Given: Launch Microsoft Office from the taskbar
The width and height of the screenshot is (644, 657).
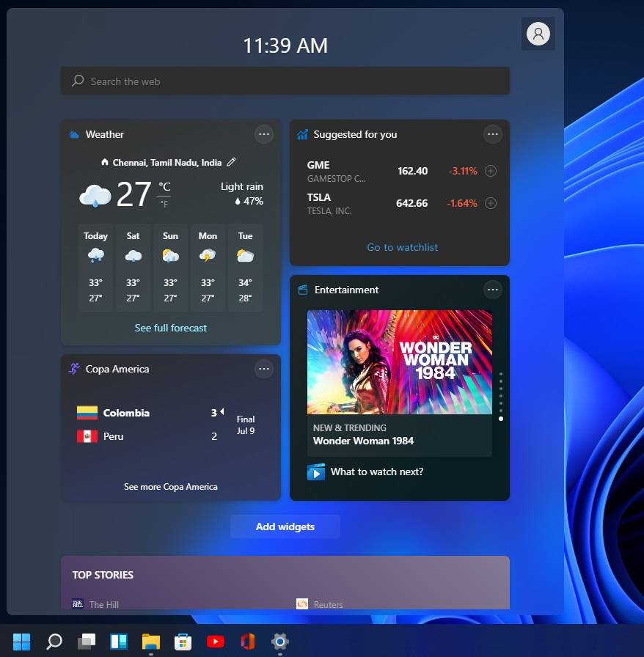Looking at the screenshot, I should pyautogui.click(x=247, y=641).
